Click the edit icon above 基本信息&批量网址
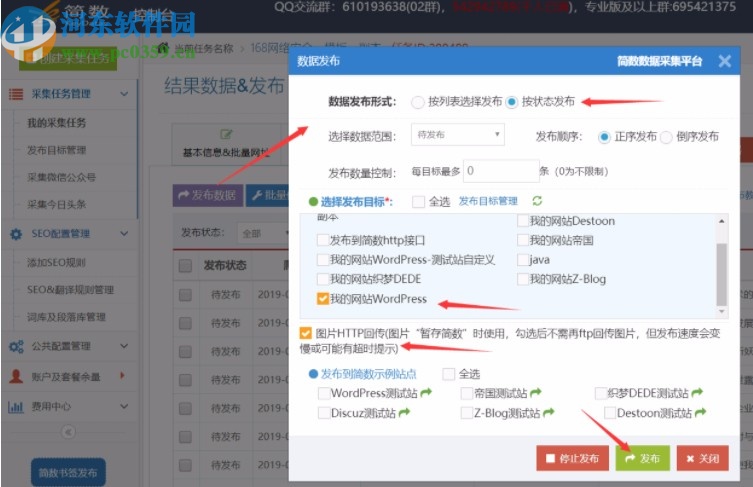The height and width of the screenshot is (487, 753). pyautogui.click(x=226, y=134)
